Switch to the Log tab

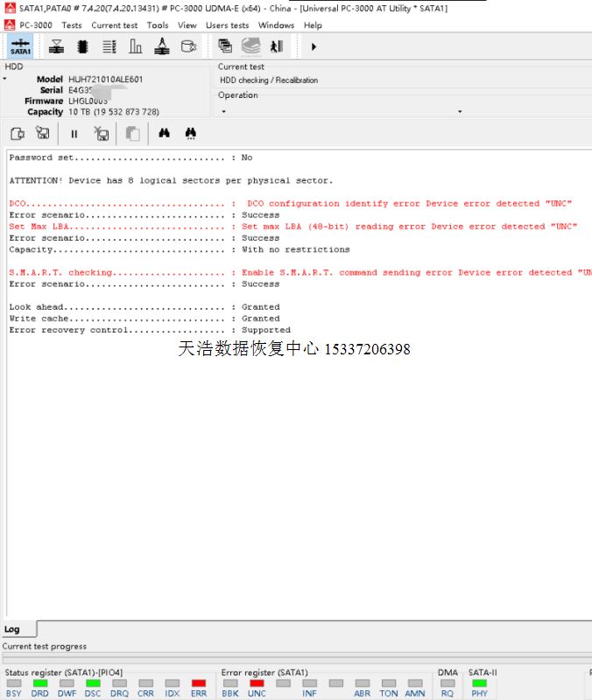[x=12, y=629]
